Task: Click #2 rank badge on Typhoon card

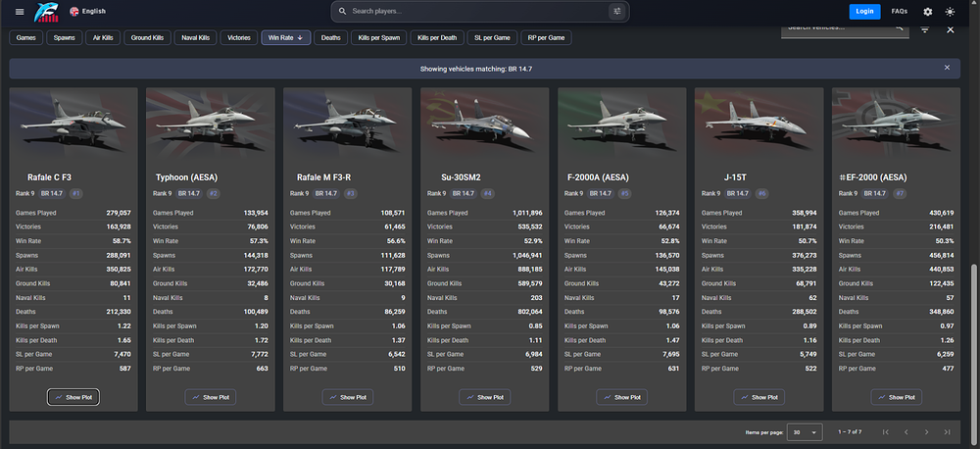Action: click(214, 194)
